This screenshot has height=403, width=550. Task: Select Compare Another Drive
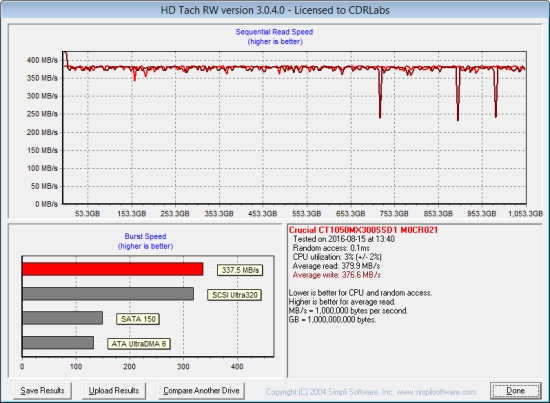pos(201,391)
